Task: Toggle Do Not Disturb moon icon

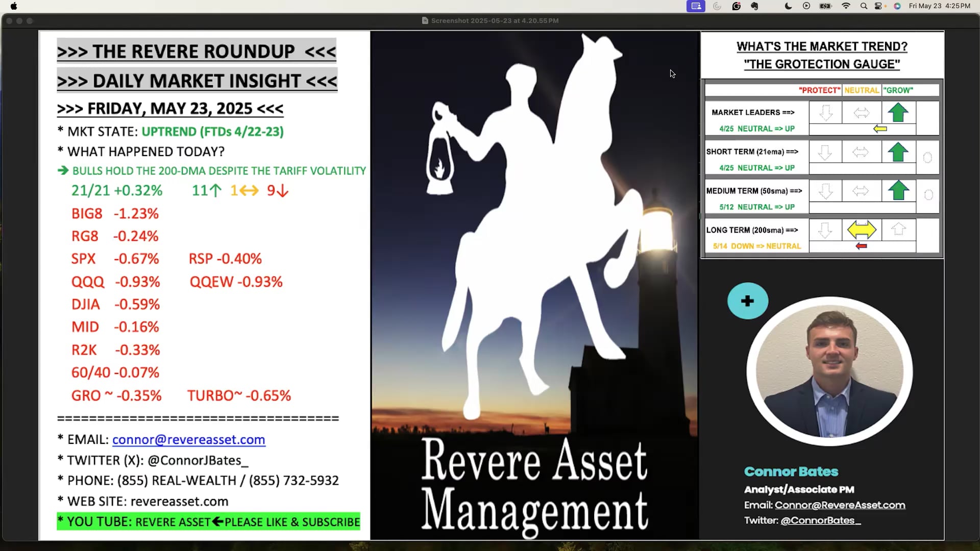Action: point(788,6)
